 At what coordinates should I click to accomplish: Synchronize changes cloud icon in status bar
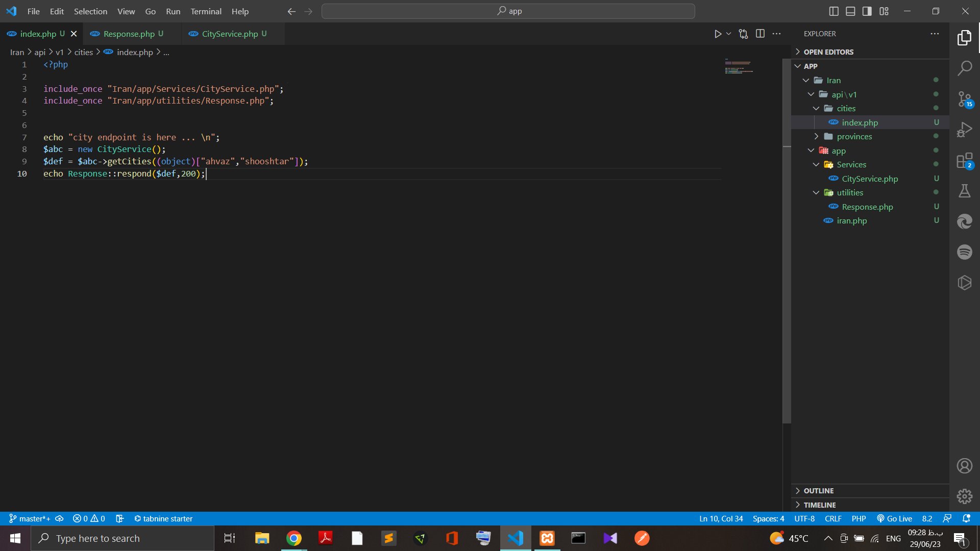pos(59,518)
